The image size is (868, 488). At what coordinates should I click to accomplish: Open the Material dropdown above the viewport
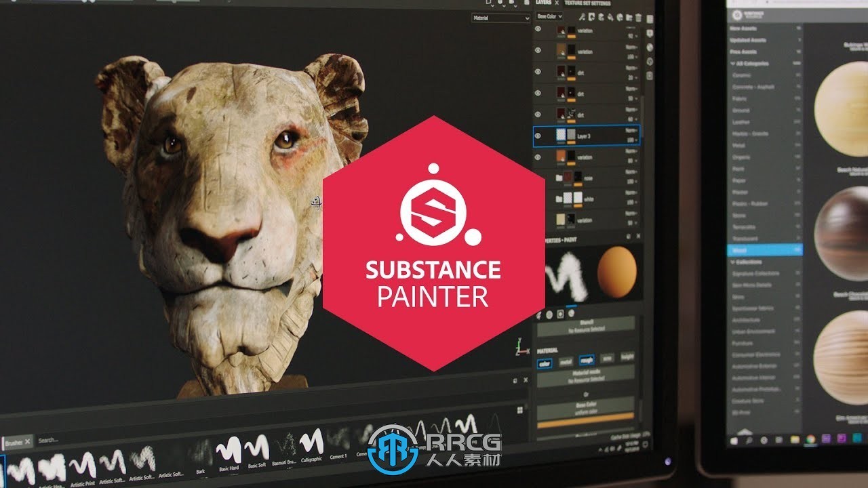coord(500,18)
